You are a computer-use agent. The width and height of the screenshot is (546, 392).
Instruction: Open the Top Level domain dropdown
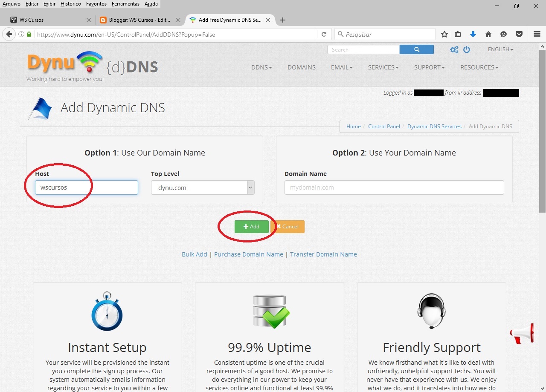203,187
